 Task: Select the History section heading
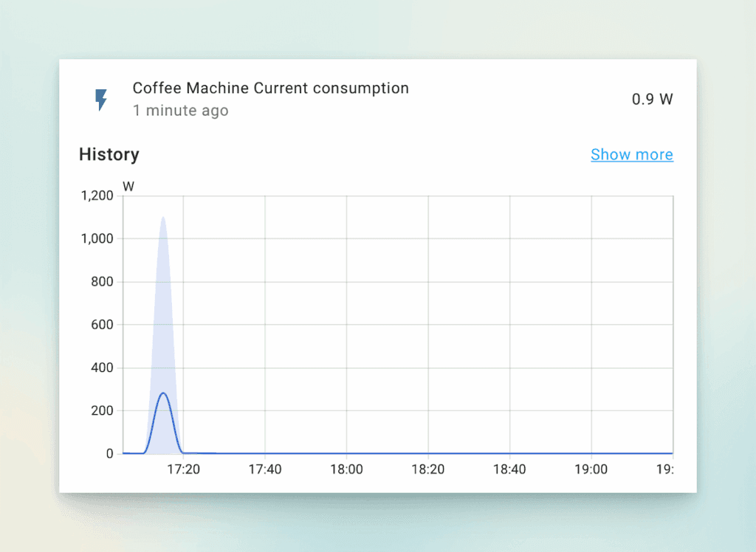[109, 154]
